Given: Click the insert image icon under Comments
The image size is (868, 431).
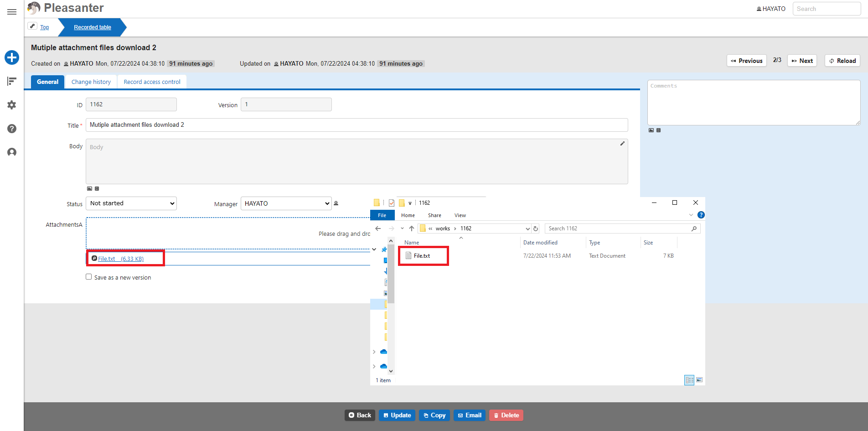Looking at the screenshot, I should click(651, 130).
